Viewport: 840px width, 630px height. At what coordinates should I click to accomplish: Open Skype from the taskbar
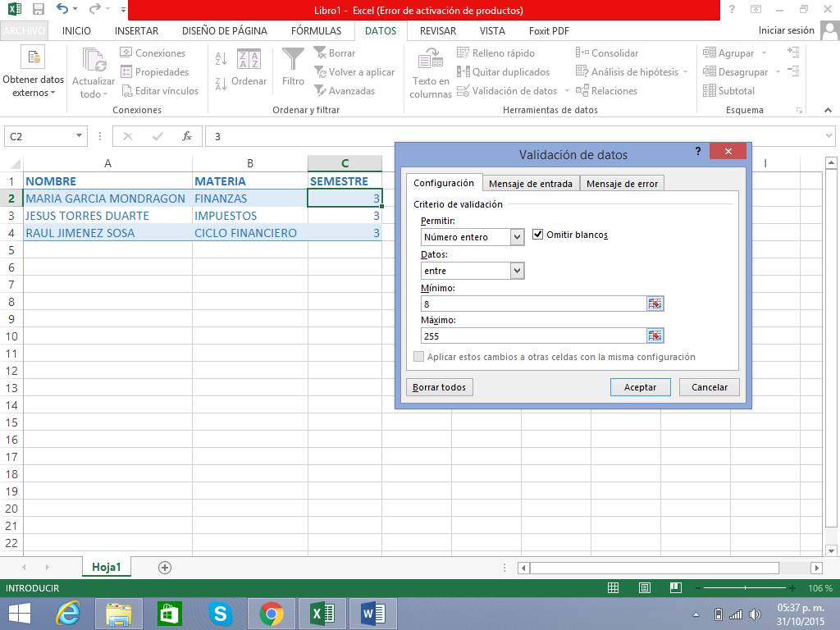(x=220, y=613)
